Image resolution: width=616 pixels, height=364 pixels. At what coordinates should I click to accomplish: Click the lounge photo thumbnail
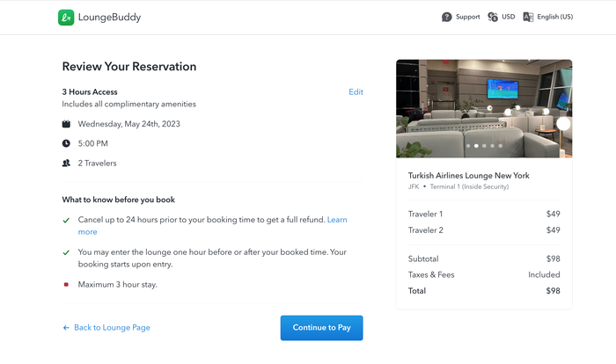tap(484, 108)
